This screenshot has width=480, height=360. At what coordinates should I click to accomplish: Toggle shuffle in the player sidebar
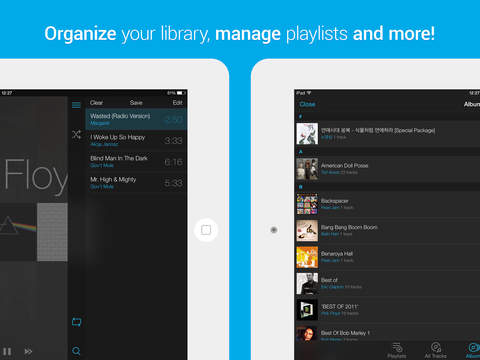point(77,134)
